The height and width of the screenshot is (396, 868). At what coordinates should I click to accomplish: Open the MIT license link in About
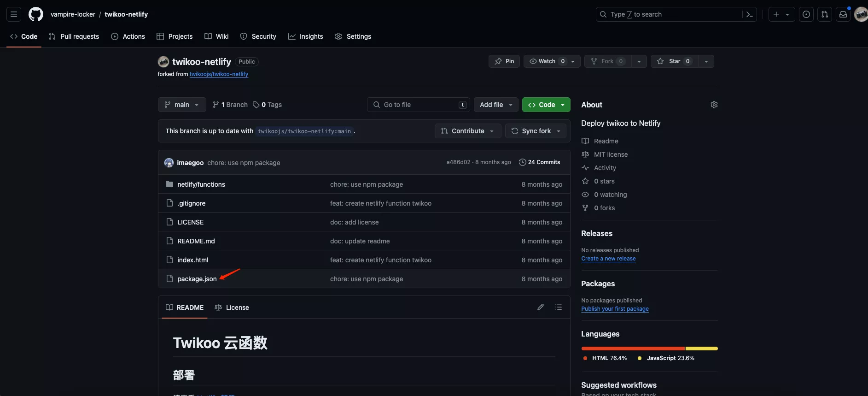pyautogui.click(x=611, y=154)
